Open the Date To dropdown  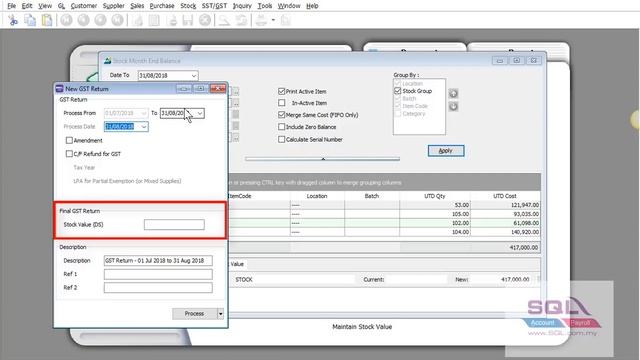pyautogui.click(x=193, y=76)
